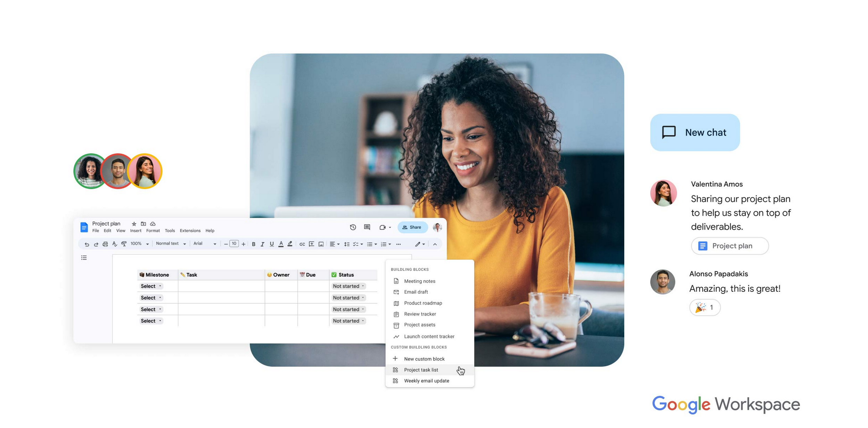Click 'New chat' button in Workspace

point(696,132)
